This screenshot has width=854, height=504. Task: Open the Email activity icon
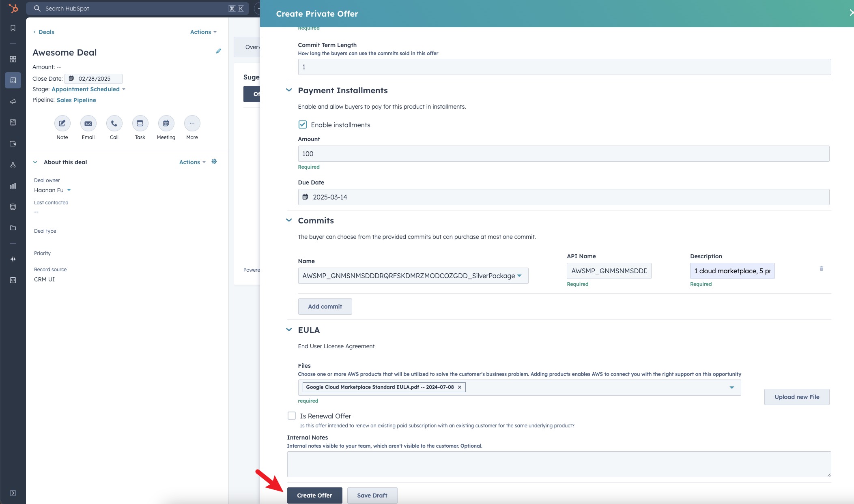click(x=88, y=123)
